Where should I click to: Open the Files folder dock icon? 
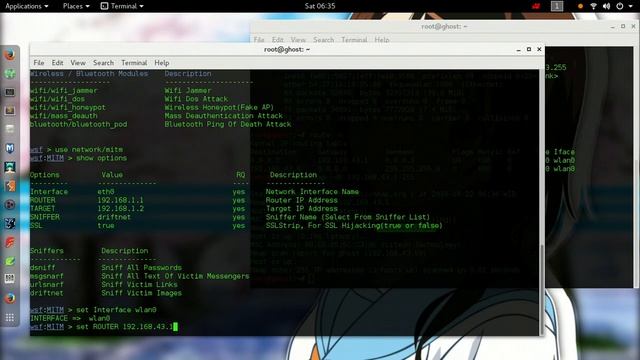[10, 111]
